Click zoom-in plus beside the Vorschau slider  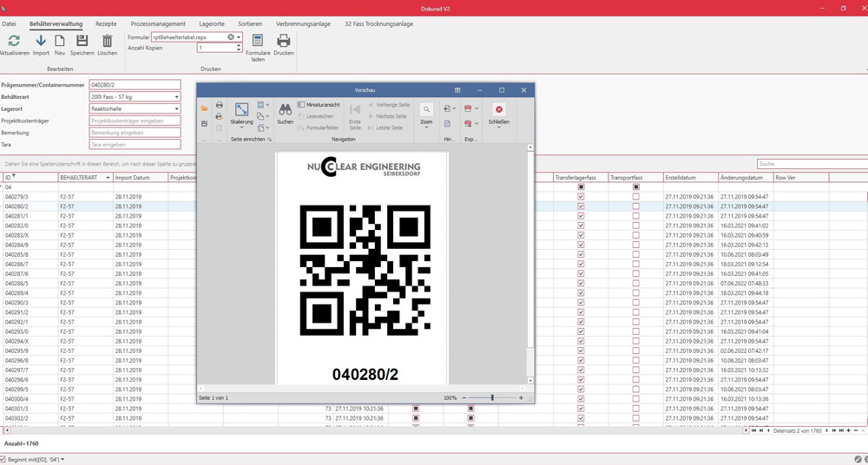click(x=521, y=397)
